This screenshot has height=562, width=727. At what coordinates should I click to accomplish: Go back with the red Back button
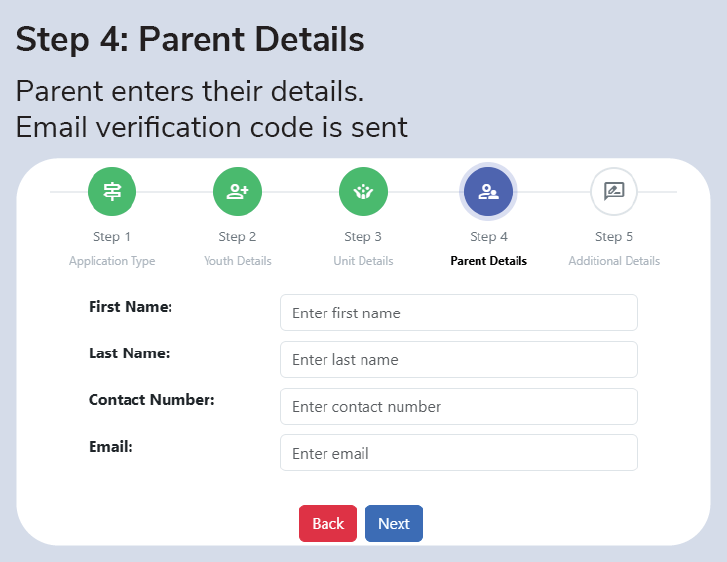(328, 524)
